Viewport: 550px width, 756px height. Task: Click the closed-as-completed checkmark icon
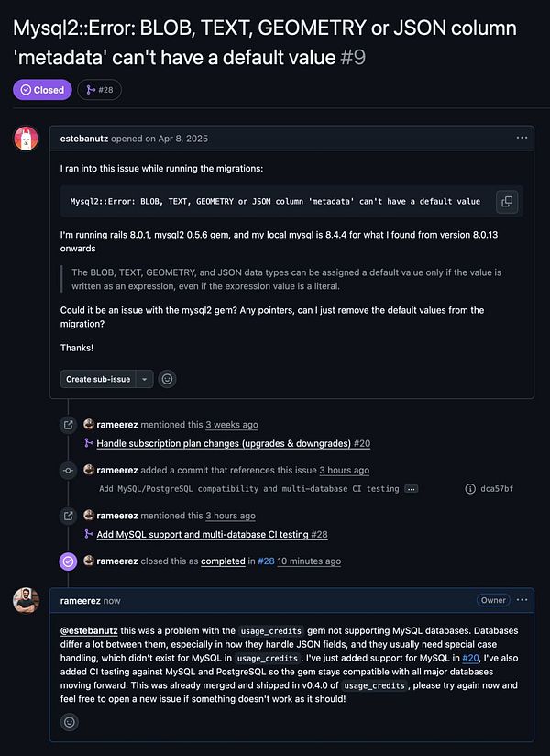pos(68,561)
